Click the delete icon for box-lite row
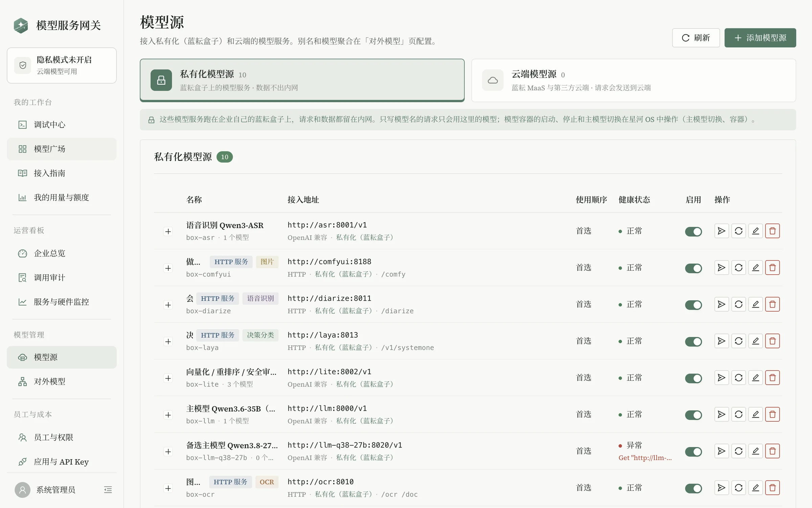This screenshot has height=508, width=812. click(772, 377)
